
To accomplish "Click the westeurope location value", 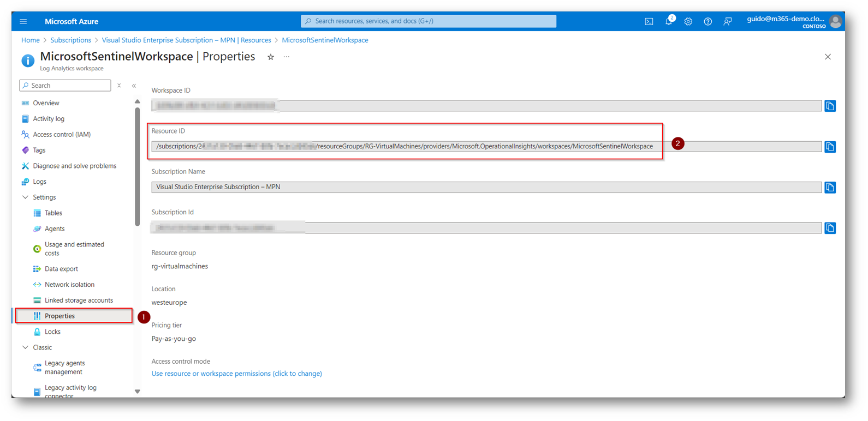I will [169, 303].
